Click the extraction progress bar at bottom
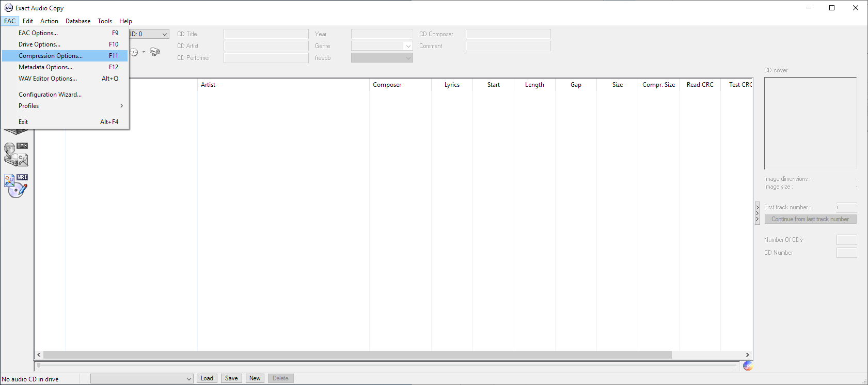The height and width of the screenshot is (385, 868). 387,365
